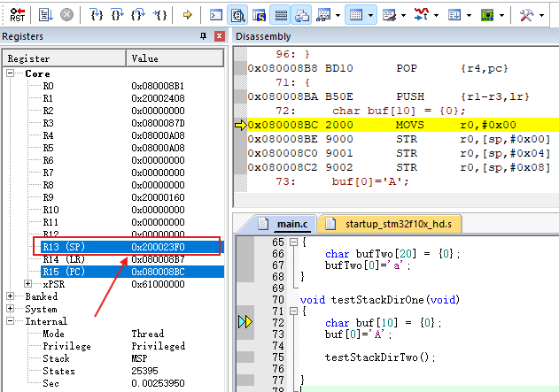Select register R9 value 0x20000160
The image size is (559, 392).
click(158, 197)
